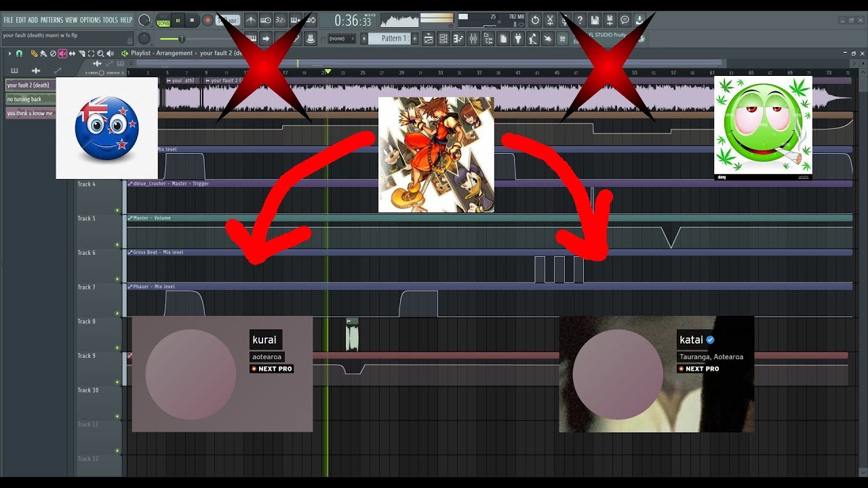Open the plugin picker plug icon
The width and height of the screenshot is (868, 488).
pyautogui.click(x=518, y=39)
